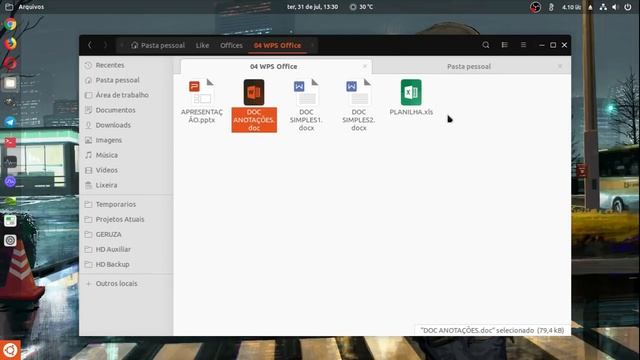Open the Arquivos app menu in top bar

pyautogui.click(x=25, y=7)
